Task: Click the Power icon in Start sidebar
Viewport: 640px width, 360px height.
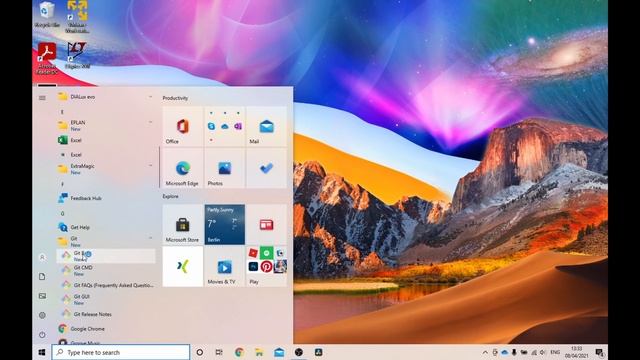Action: tap(42, 335)
